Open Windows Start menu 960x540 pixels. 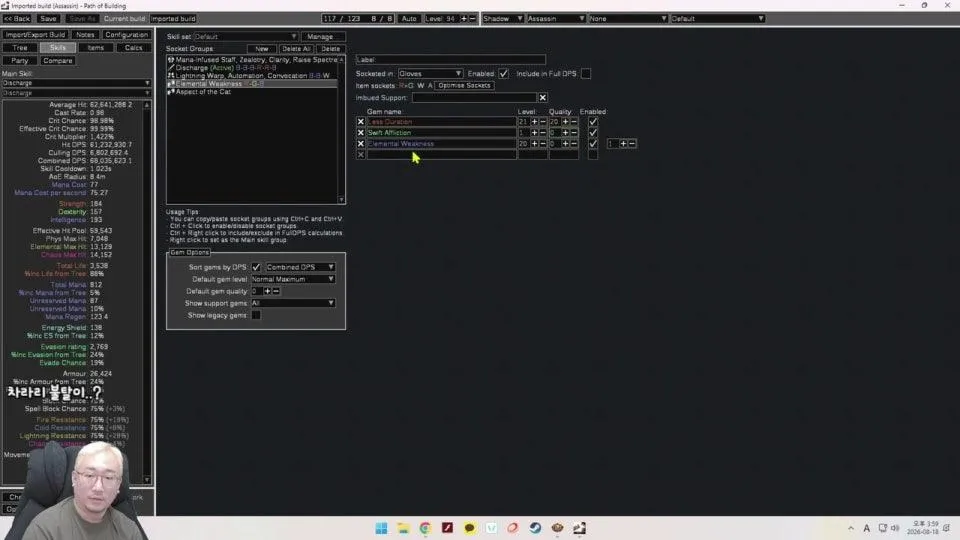click(381, 528)
